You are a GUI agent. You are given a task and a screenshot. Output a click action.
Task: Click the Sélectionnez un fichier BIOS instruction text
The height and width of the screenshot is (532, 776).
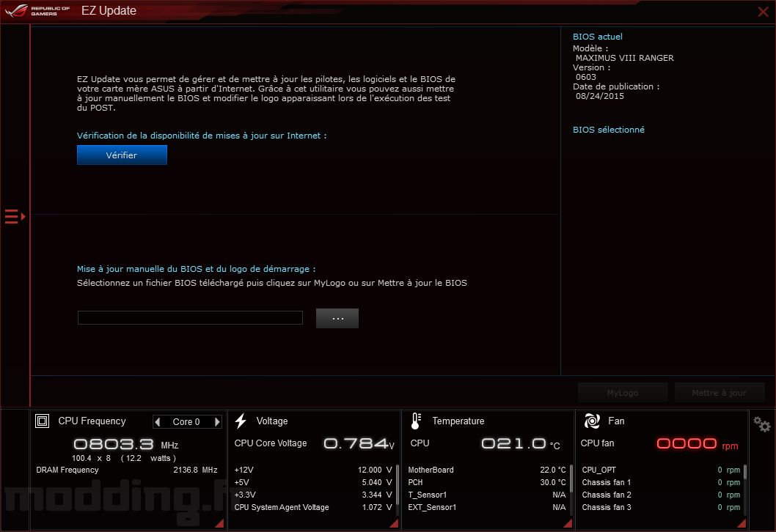[271, 283]
